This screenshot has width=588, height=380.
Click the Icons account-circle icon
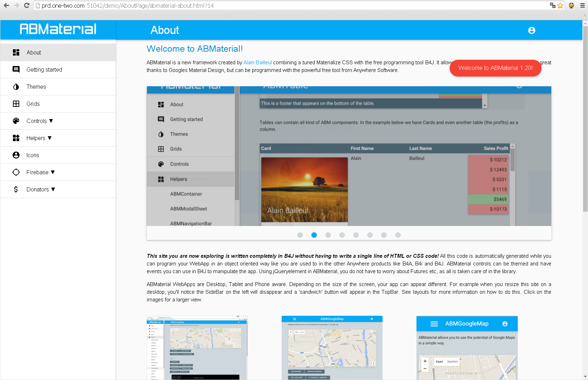point(16,155)
